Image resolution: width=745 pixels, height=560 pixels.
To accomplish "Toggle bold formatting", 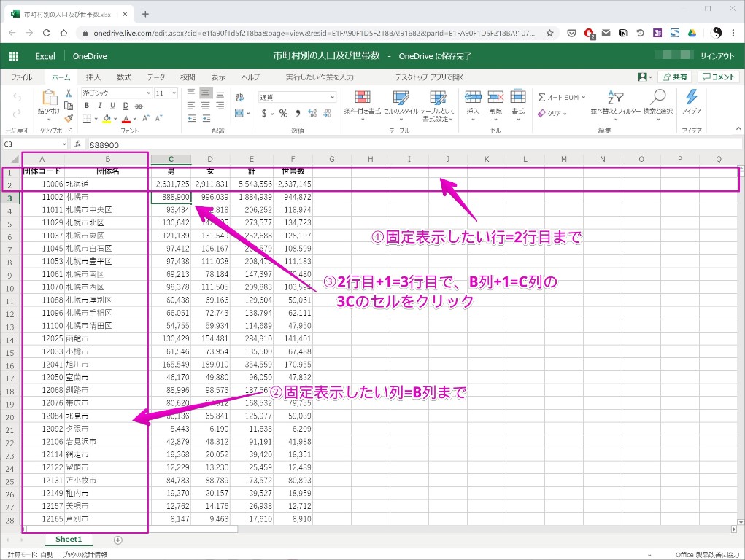I will [87, 106].
